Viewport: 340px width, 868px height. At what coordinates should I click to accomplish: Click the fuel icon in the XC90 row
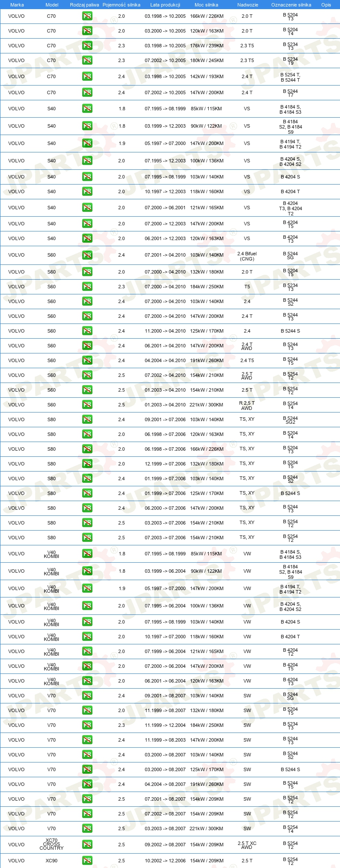(87, 861)
